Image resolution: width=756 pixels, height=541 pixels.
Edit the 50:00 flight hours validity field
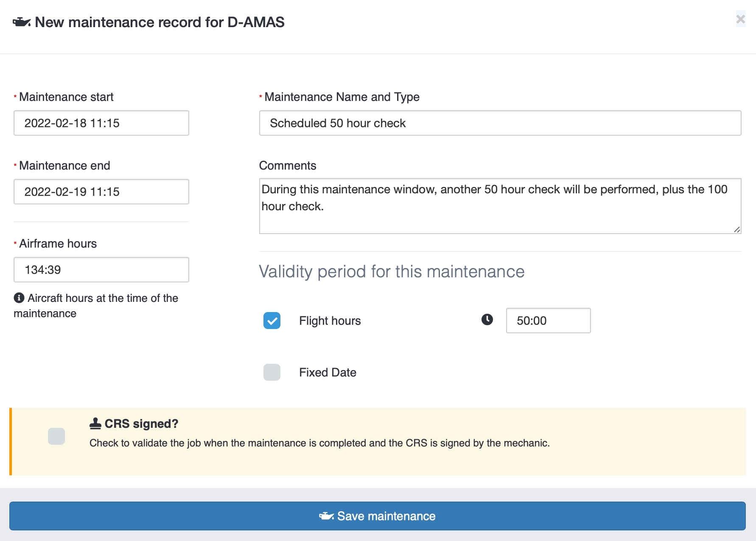coord(548,321)
